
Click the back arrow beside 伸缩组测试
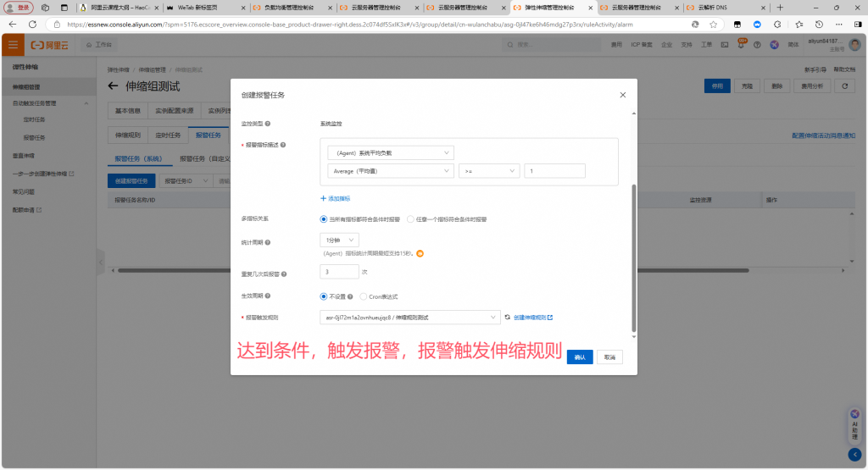coord(114,86)
